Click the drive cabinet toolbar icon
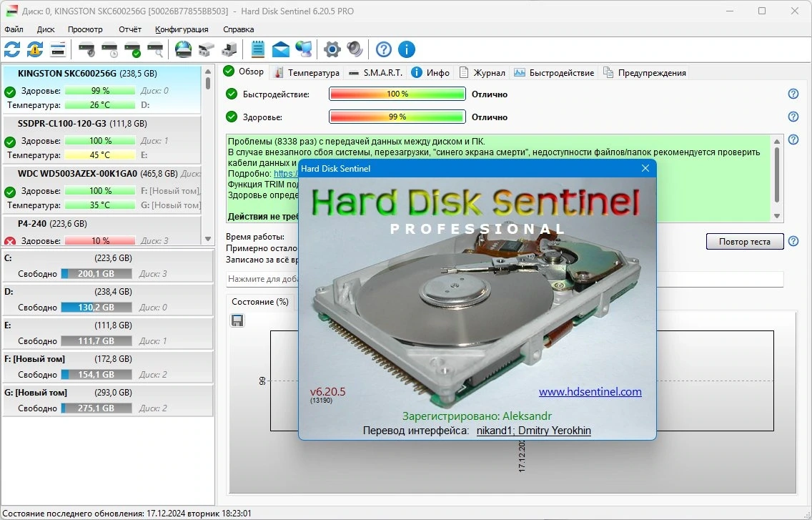Screen dimensions: 812x520 [x=229, y=50]
